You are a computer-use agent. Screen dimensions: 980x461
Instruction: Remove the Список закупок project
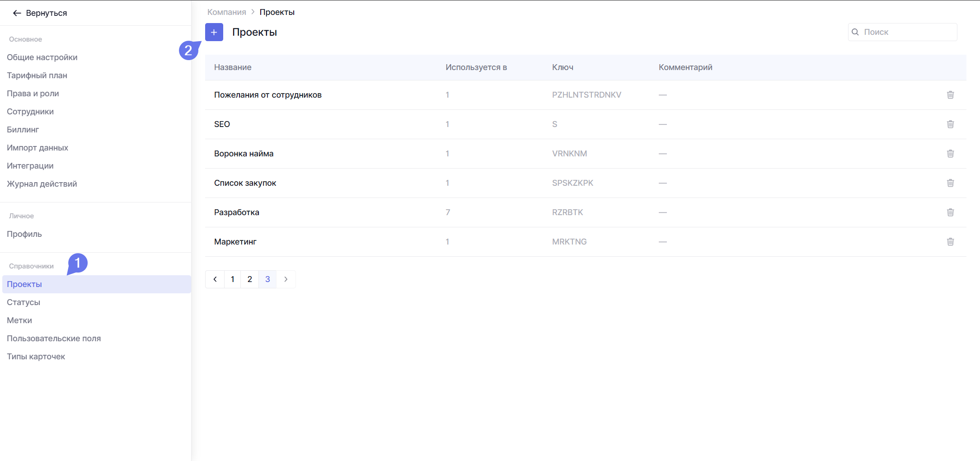tap(950, 183)
